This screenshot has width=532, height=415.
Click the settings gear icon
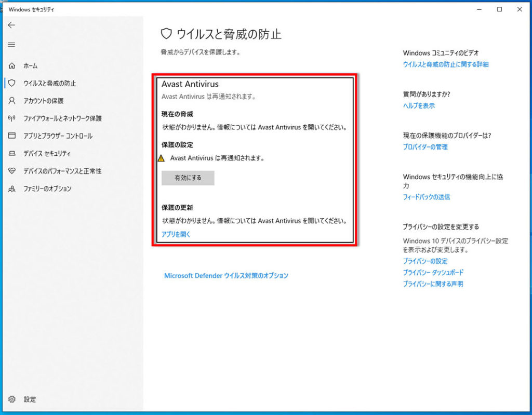[12, 399]
